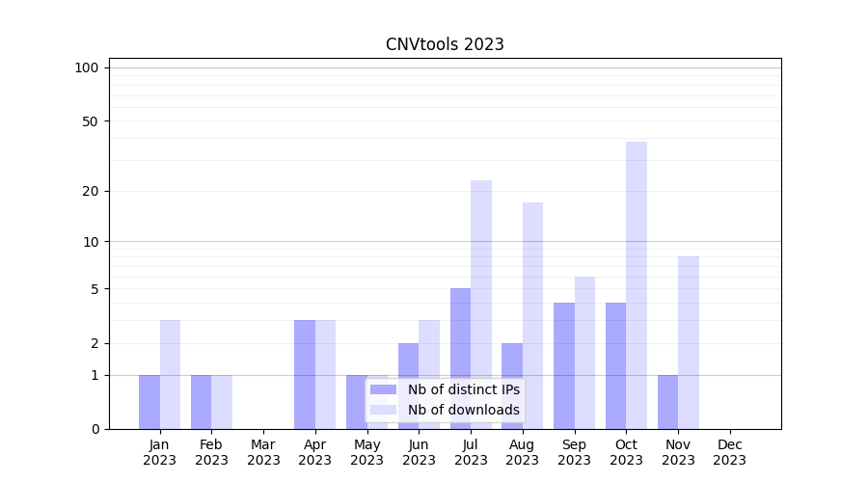Click the Nb of distinct IPs legend swatch
This screenshot has height=482, width=868.
(383, 389)
